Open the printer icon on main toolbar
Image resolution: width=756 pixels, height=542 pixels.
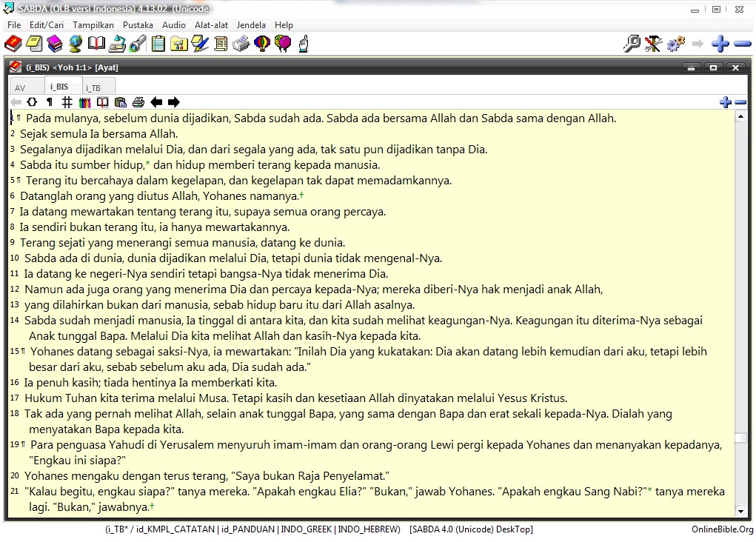click(x=240, y=44)
